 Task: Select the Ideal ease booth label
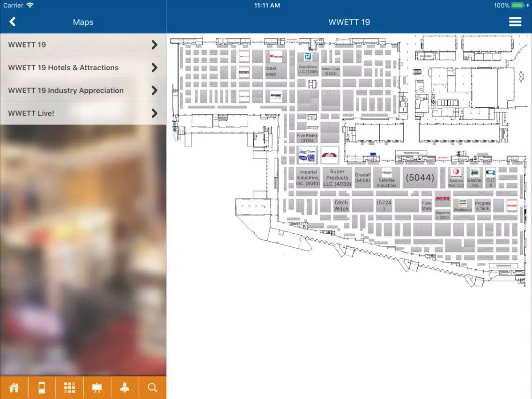pos(271,71)
